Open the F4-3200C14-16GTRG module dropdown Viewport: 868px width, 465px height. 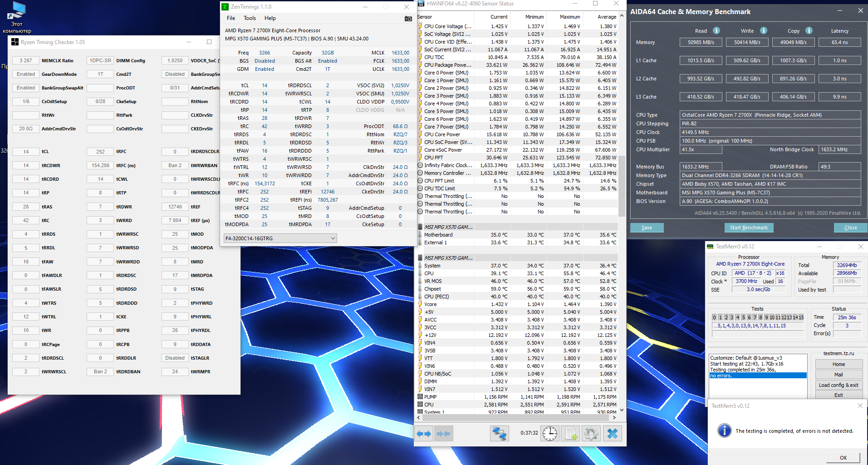point(280,238)
